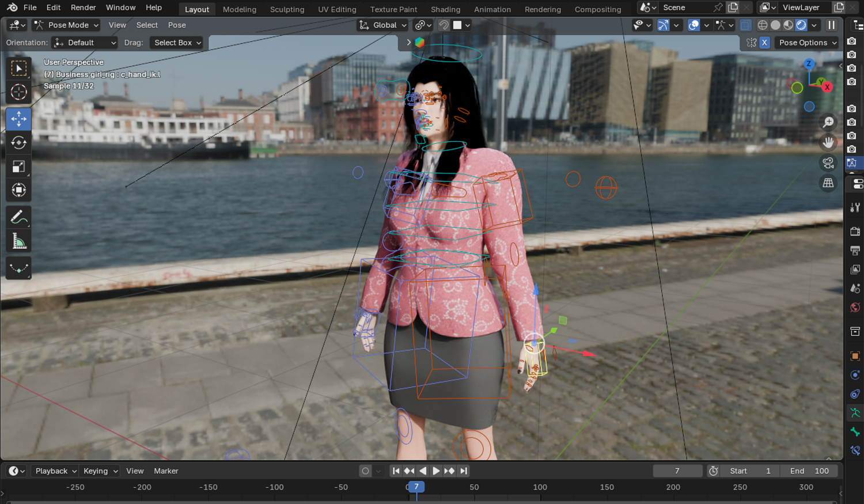This screenshot has height=504, width=864.
Task: Activate the 3D Cursor tool
Action: tap(18, 92)
